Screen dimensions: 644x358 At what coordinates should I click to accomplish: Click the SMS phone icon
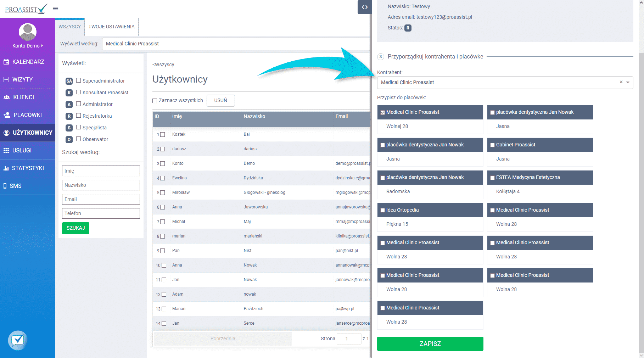point(5,186)
